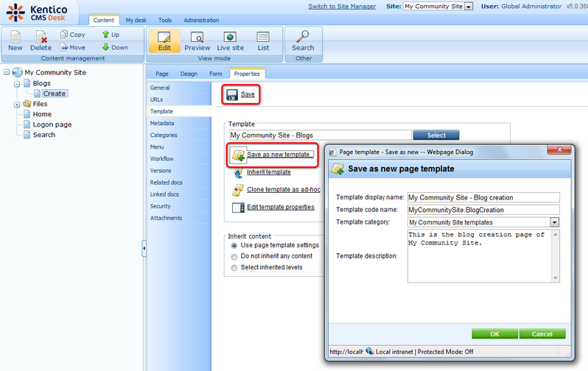Click the green Up arrow icon
This screenshot has height=371, width=588.
(x=106, y=34)
